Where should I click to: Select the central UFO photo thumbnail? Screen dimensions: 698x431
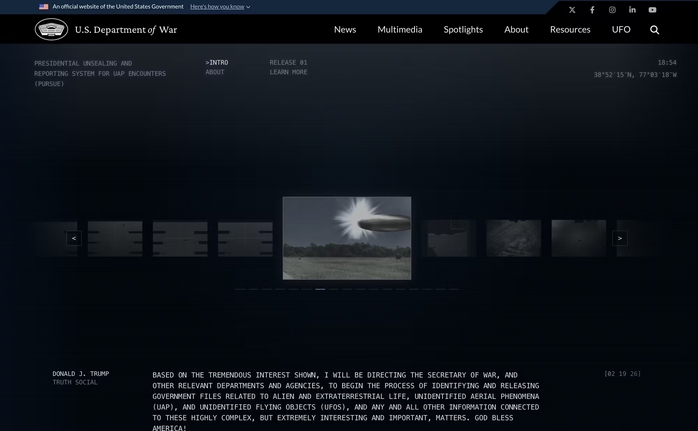347,238
